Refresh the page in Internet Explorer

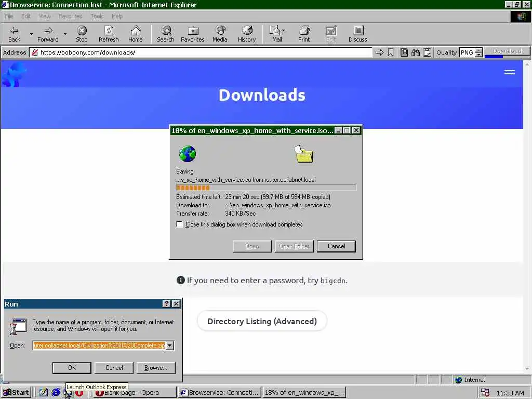pos(109,34)
